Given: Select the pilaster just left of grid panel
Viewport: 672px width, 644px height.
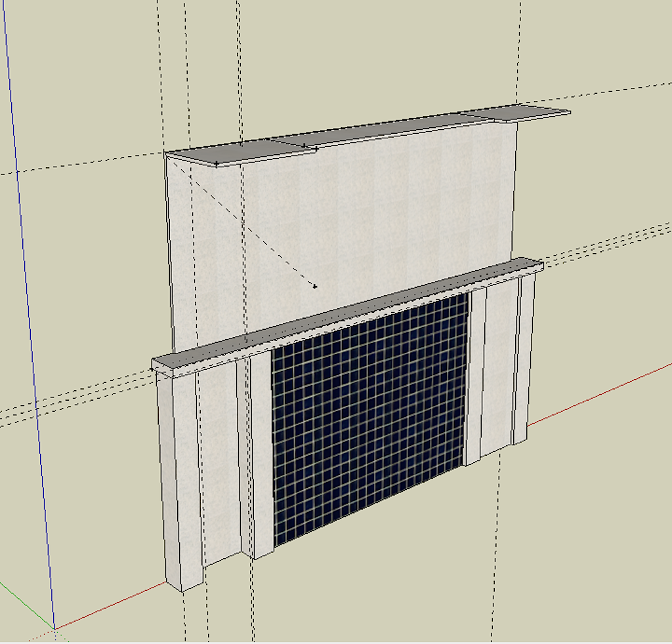Looking at the screenshot, I should pos(262,456).
